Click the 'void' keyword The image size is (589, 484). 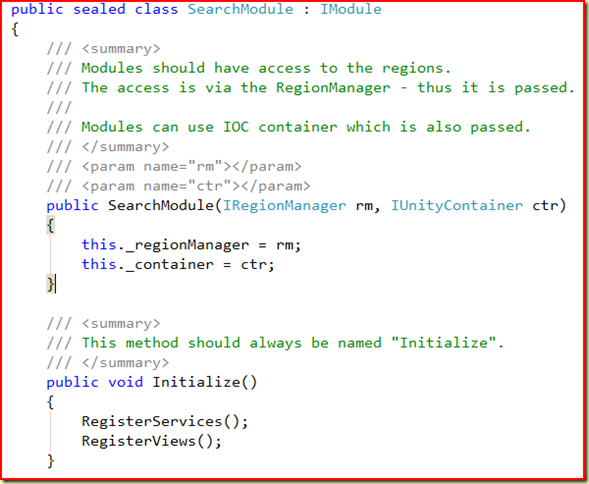[125, 382]
